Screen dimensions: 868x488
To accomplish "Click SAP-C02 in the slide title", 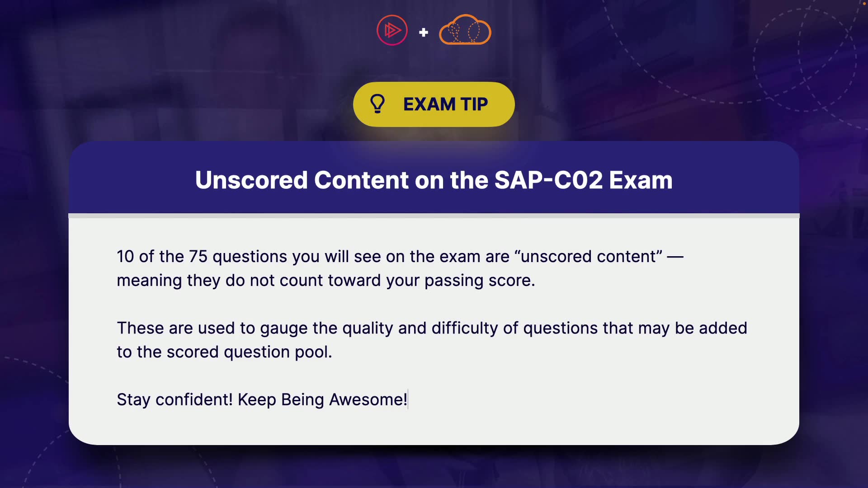I will click(x=548, y=180).
